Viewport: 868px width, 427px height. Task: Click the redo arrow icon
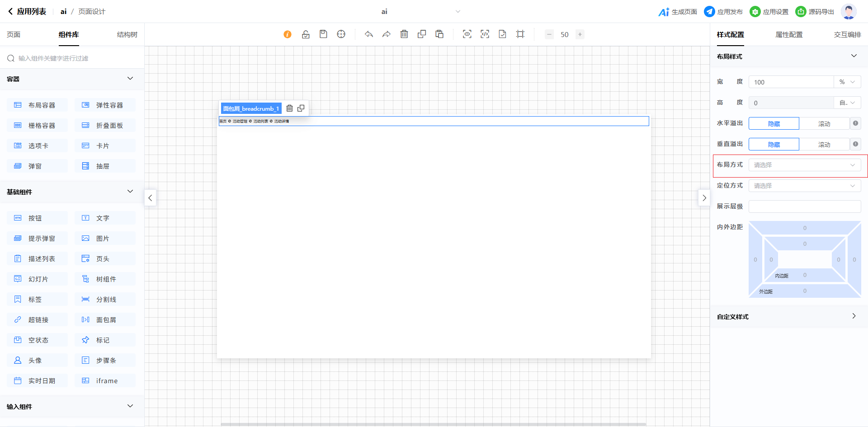point(387,34)
